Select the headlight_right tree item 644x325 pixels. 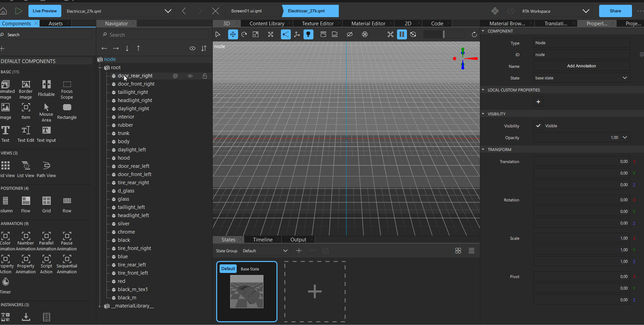coord(135,100)
